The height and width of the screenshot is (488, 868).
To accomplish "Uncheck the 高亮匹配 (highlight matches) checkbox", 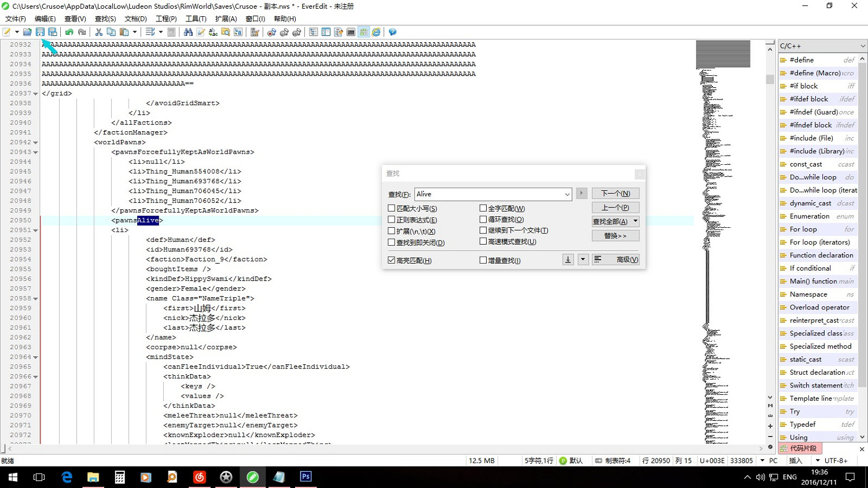I will pyautogui.click(x=392, y=260).
